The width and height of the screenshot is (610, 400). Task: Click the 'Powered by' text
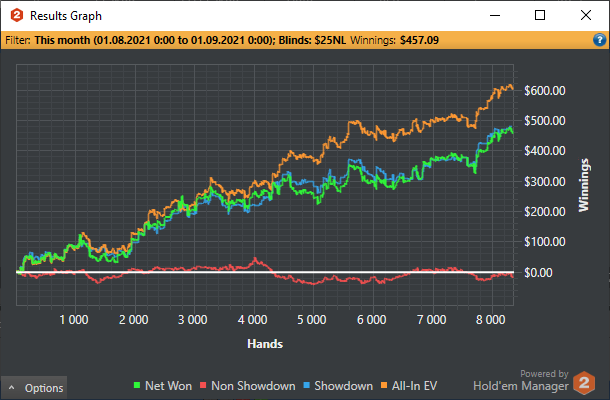(544, 374)
